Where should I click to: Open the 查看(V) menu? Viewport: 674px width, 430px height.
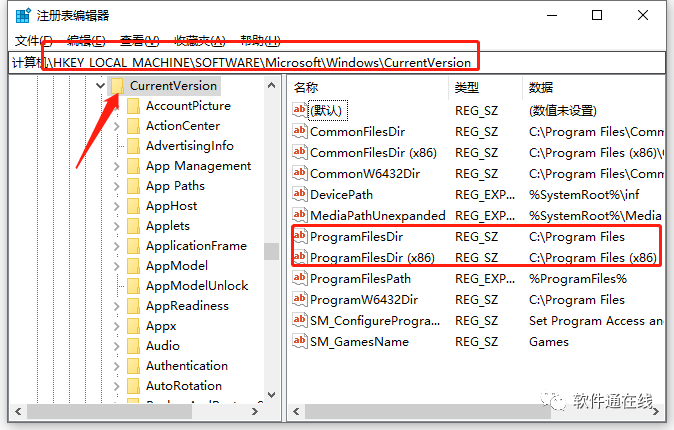tap(139, 41)
